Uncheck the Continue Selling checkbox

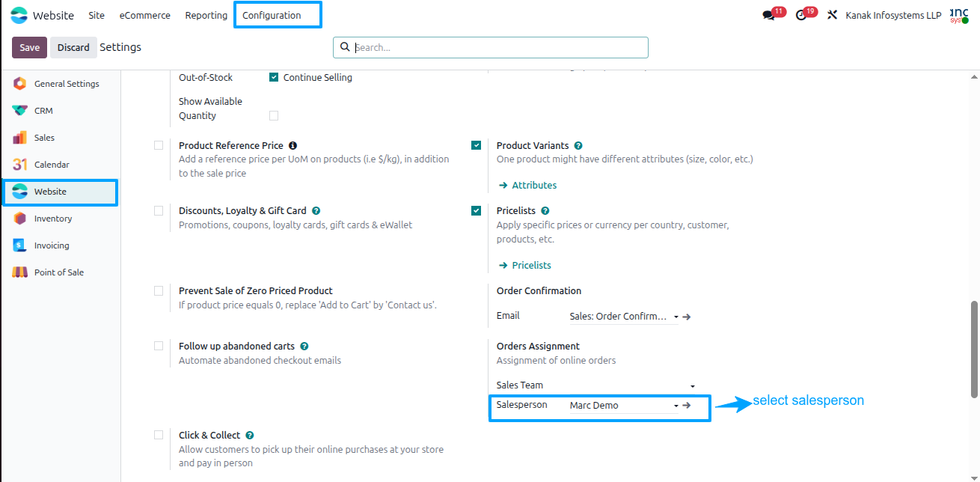tap(274, 77)
